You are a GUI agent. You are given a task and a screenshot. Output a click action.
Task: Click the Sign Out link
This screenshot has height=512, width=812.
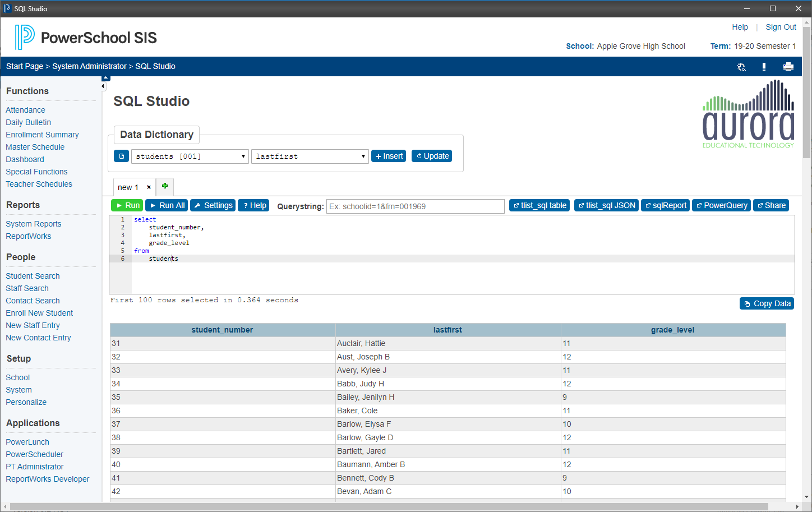tap(781, 27)
